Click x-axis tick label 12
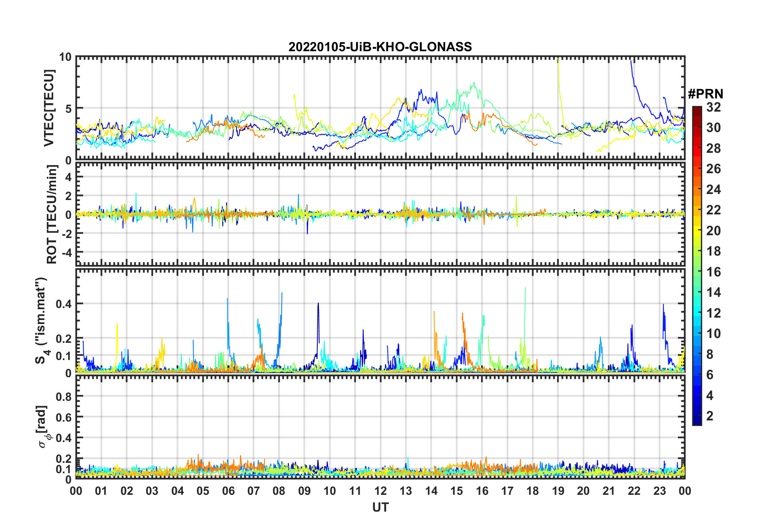761x532 pixels. pyautogui.click(x=380, y=491)
